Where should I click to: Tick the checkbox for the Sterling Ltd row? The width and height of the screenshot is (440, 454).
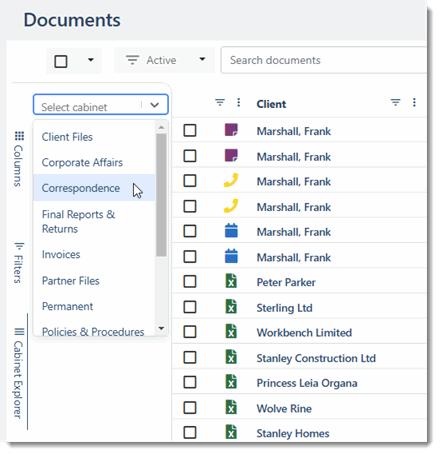[x=190, y=307]
